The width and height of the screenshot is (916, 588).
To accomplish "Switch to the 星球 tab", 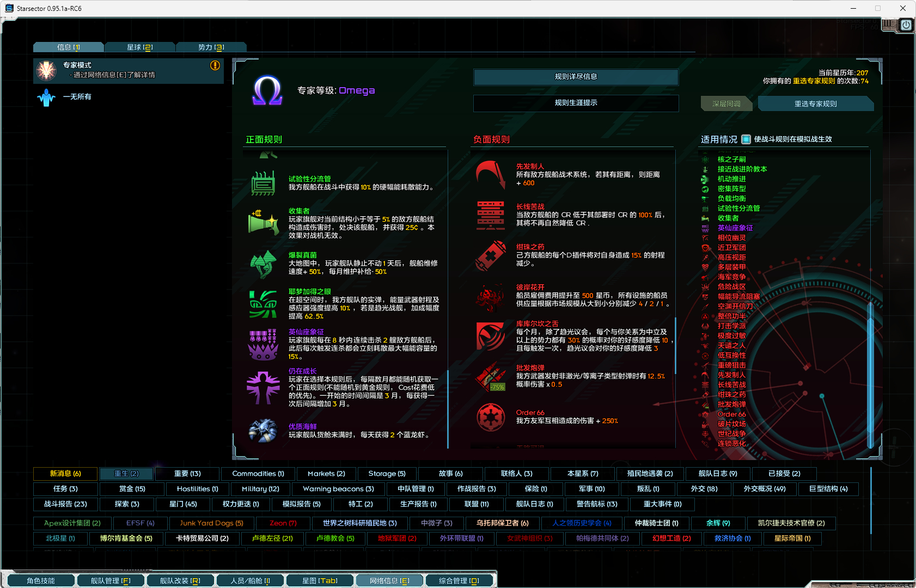I will (x=139, y=47).
